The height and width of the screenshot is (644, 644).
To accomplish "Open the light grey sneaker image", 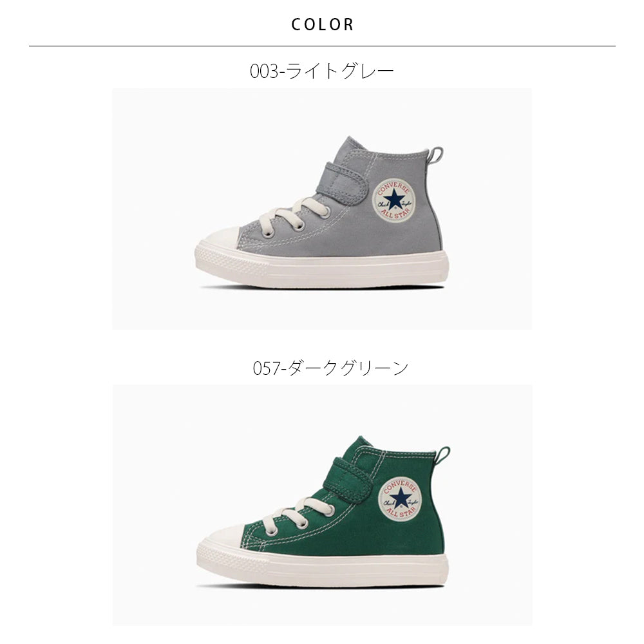I will [321, 209].
